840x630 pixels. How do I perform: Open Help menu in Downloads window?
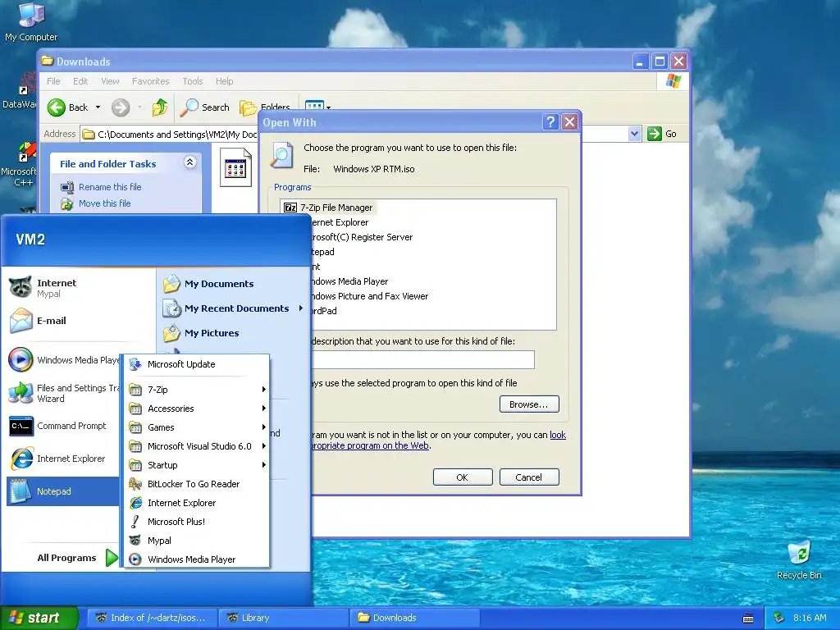[225, 81]
